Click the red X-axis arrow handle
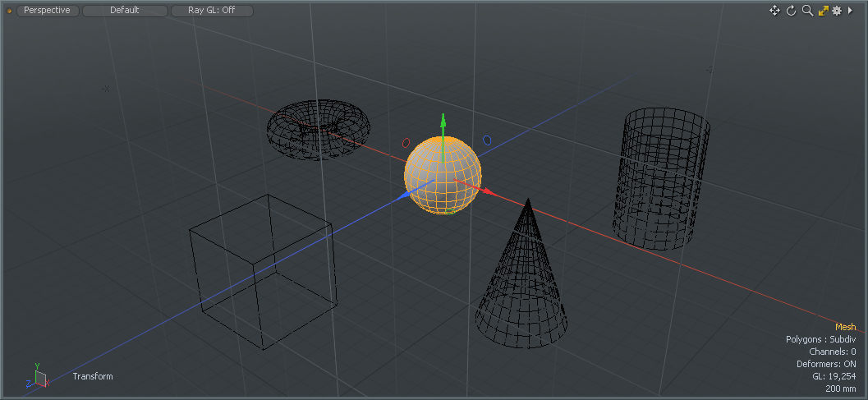 click(487, 192)
